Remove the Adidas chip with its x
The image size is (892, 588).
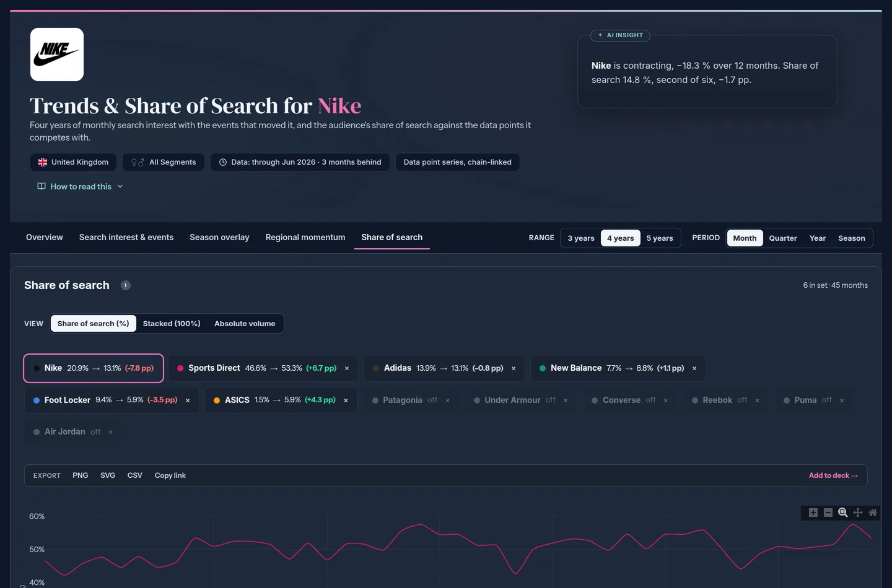[x=514, y=368]
